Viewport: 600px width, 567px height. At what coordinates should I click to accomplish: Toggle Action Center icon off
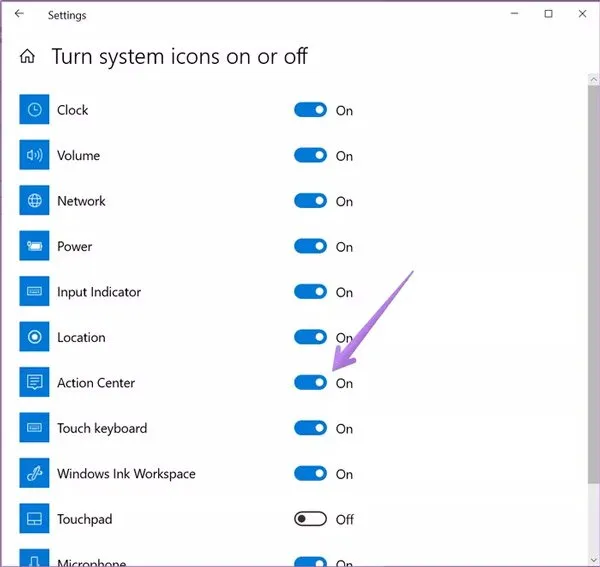click(311, 383)
